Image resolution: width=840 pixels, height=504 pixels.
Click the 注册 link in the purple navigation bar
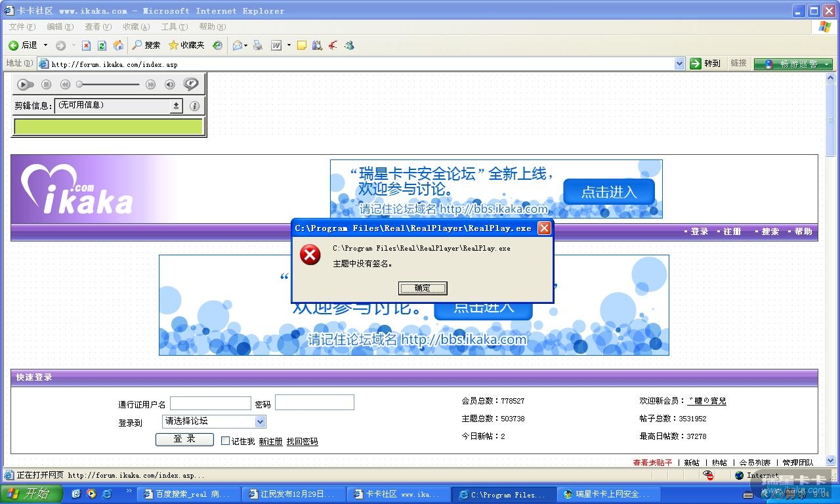click(x=732, y=232)
